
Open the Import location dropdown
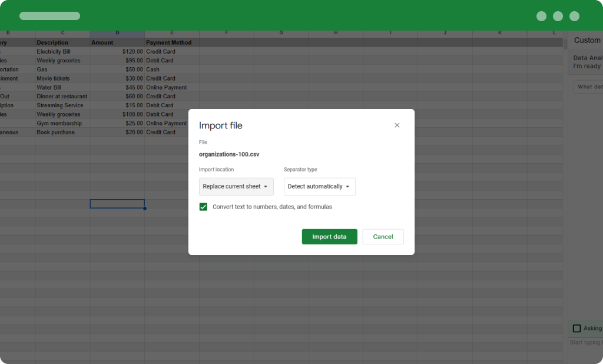pyautogui.click(x=236, y=186)
